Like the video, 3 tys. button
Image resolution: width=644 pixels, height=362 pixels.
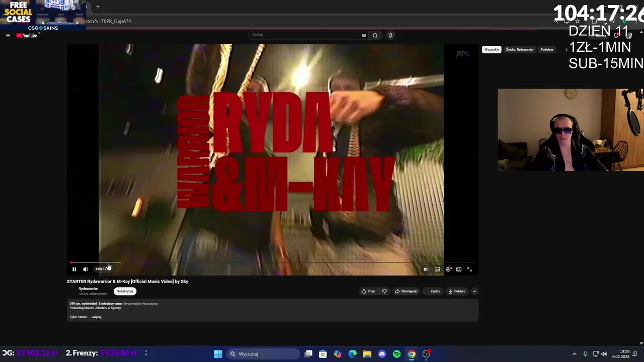pos(369,291)
